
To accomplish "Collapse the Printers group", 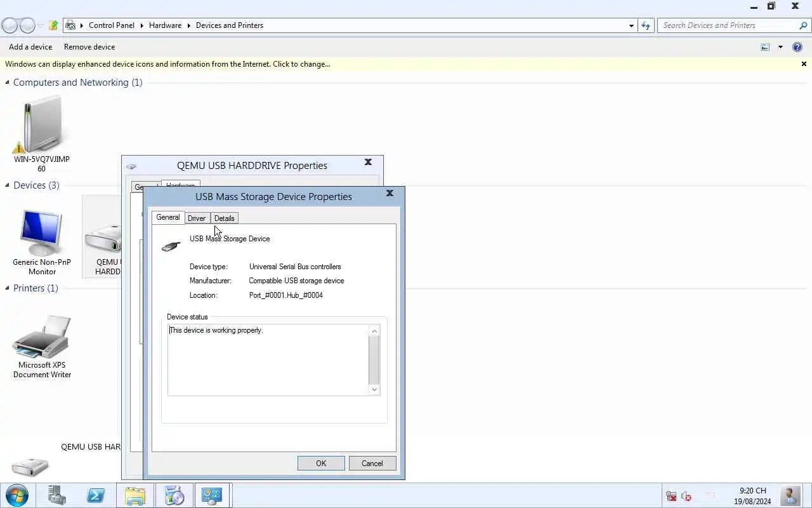I will (x=8, y=288).
